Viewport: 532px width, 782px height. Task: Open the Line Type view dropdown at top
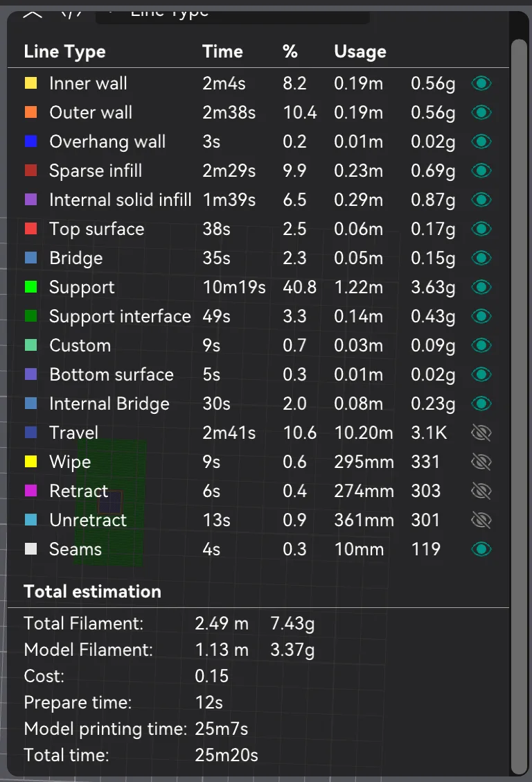[x=233, y=16]
